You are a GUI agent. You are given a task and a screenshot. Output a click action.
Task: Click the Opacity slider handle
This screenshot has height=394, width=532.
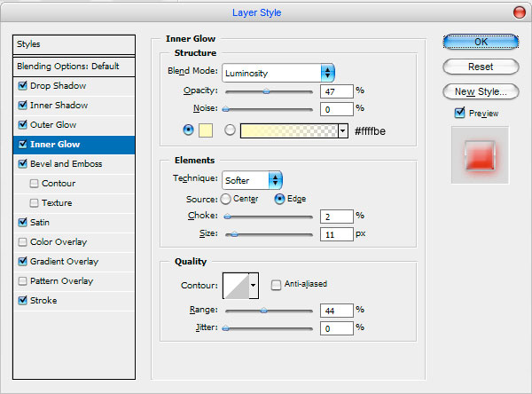click(267, 91)
